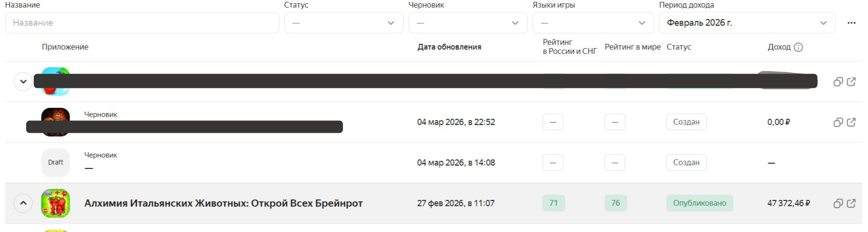The image size is (868, 232).
Task: Open the Алхимия Итальянских Животных game title
Action: [223, 203]
